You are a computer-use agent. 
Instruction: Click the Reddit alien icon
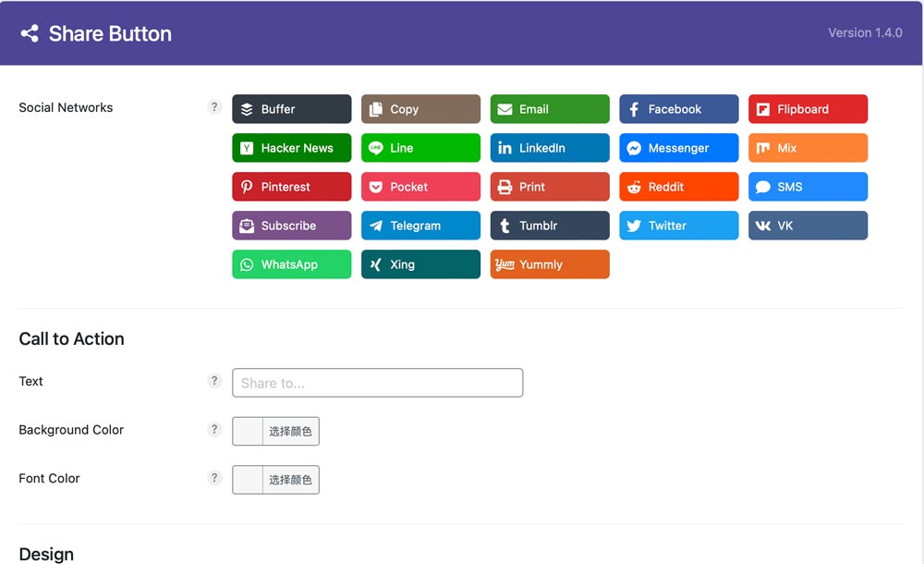[x=634, y=187]
